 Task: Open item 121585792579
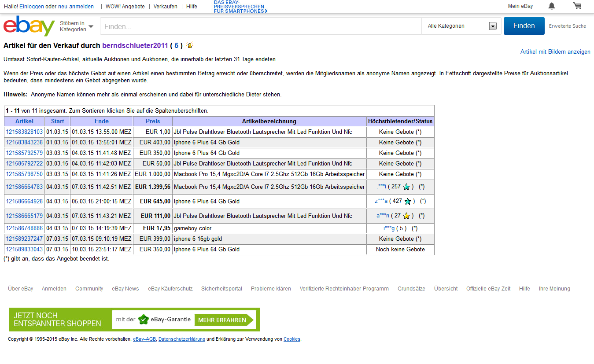(24, 153)
